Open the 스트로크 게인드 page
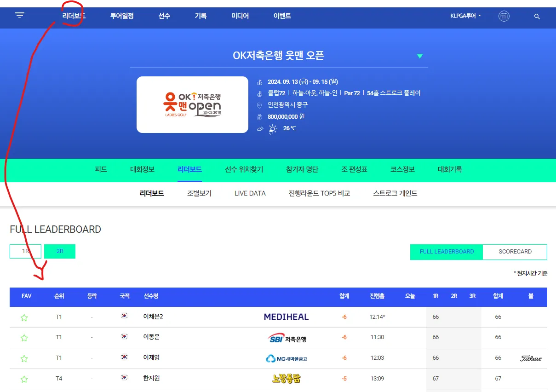 [395, 193]
